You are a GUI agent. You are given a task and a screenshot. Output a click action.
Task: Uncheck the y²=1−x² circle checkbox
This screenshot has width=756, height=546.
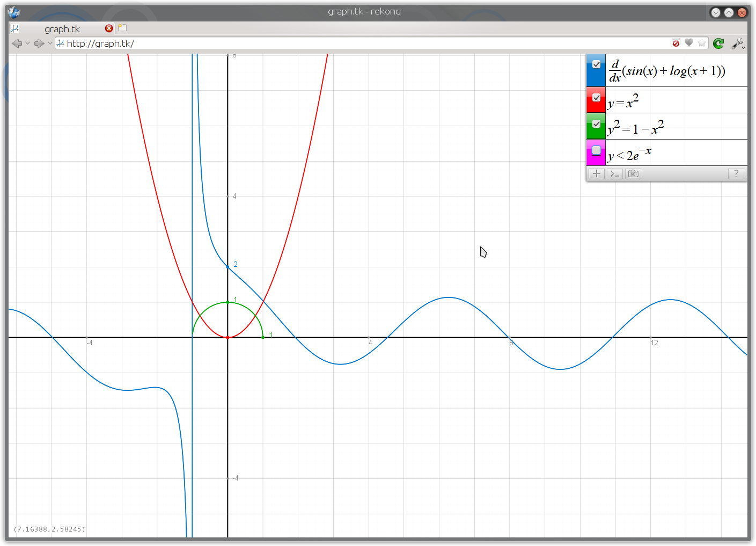pos(596,124)
